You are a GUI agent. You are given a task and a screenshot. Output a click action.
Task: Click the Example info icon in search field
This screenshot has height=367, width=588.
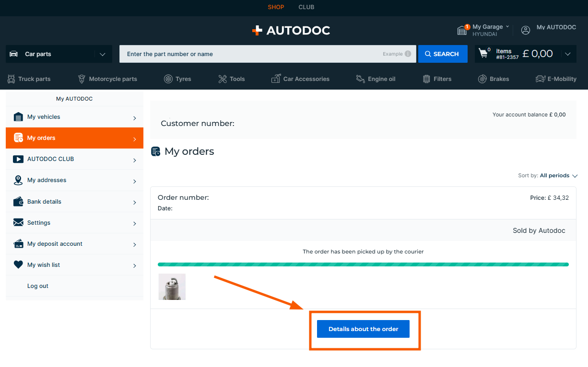click(x=408, y=54)
